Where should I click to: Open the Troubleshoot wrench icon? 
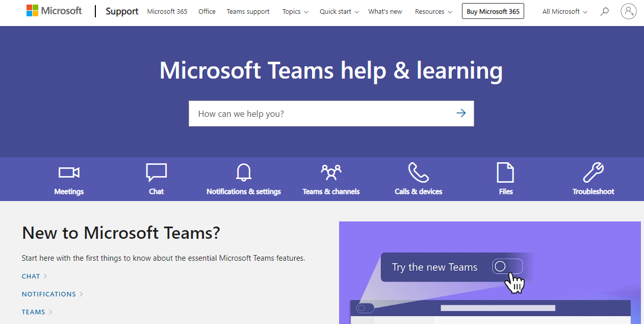tap(593, 179)
